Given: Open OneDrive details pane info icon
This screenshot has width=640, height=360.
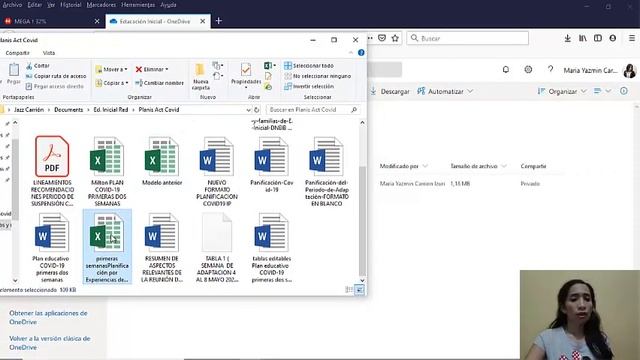Looking at the screenshot, I should [x=624, y=91].
